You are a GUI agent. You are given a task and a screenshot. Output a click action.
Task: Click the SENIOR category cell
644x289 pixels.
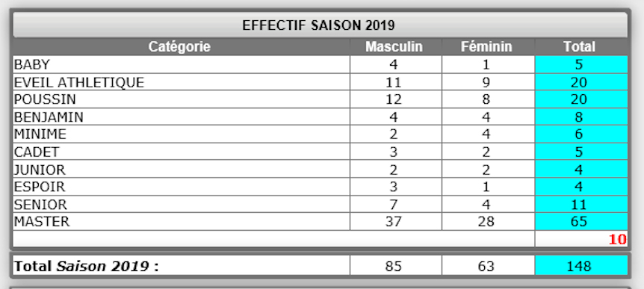pos(181,204)
